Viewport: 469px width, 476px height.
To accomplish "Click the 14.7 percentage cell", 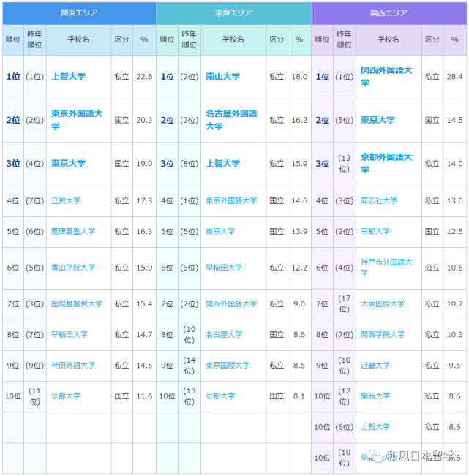I will [x=144, y=335].
